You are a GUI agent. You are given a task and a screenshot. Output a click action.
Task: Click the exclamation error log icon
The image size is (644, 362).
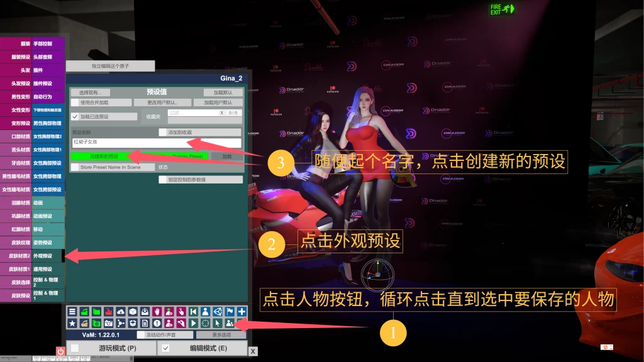(157, 322)
